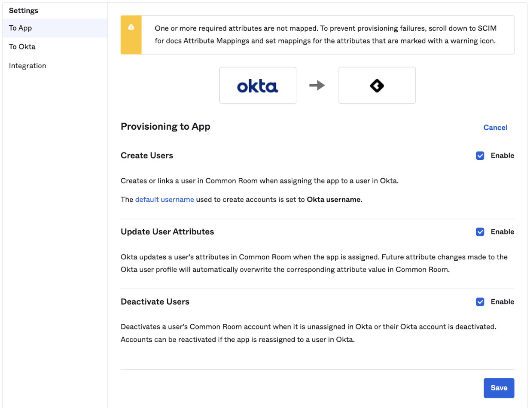This screenshot has width=530, height=420.
Task: Uncheck Enable for Update User Attributes
Action: pos(480,232)
